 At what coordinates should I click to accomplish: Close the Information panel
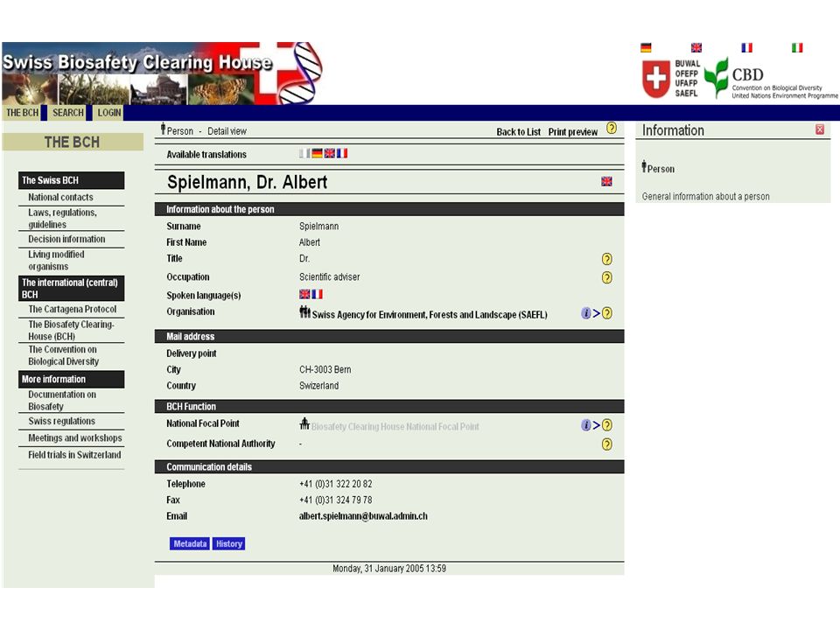point(820,129)
